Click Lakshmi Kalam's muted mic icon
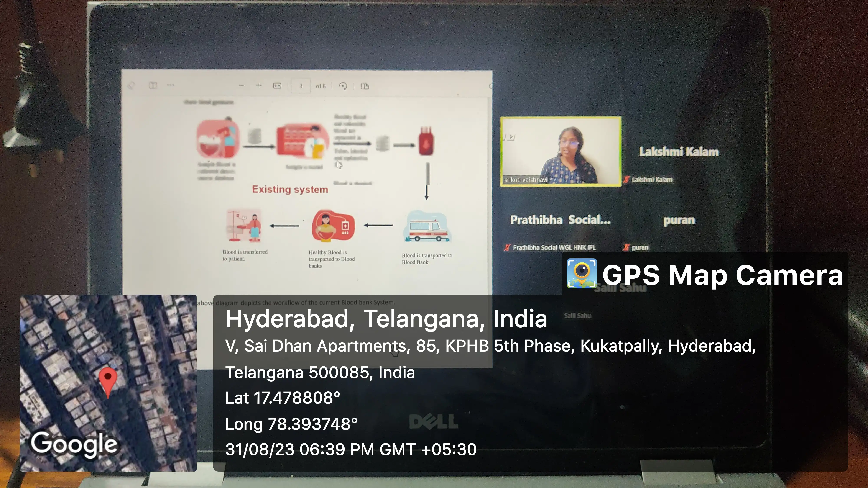 tap(626, 180)
